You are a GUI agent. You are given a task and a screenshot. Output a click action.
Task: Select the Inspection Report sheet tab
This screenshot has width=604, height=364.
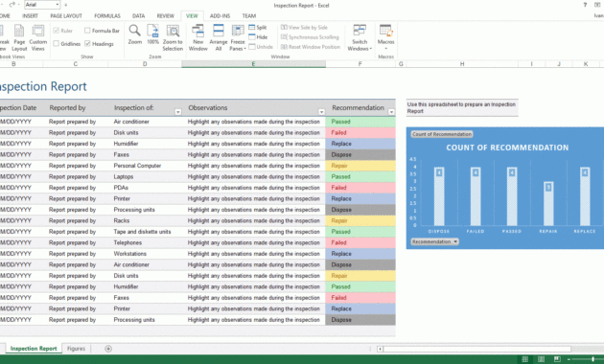coord(34,349)
